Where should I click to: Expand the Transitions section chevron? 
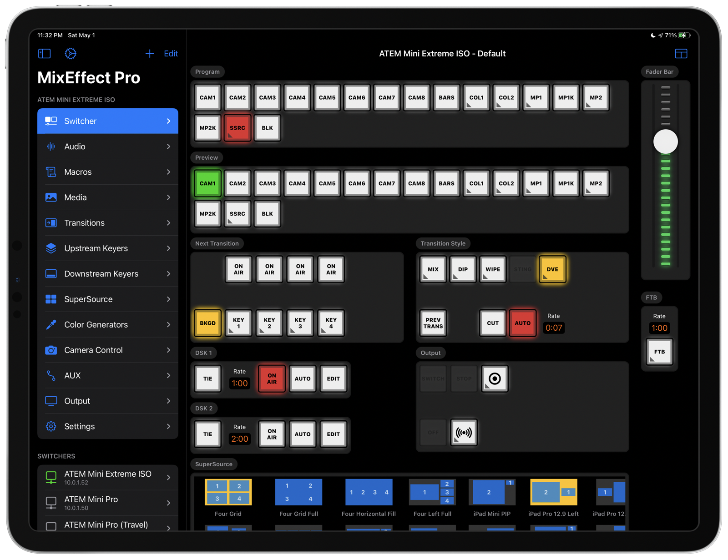pos(168,223)
